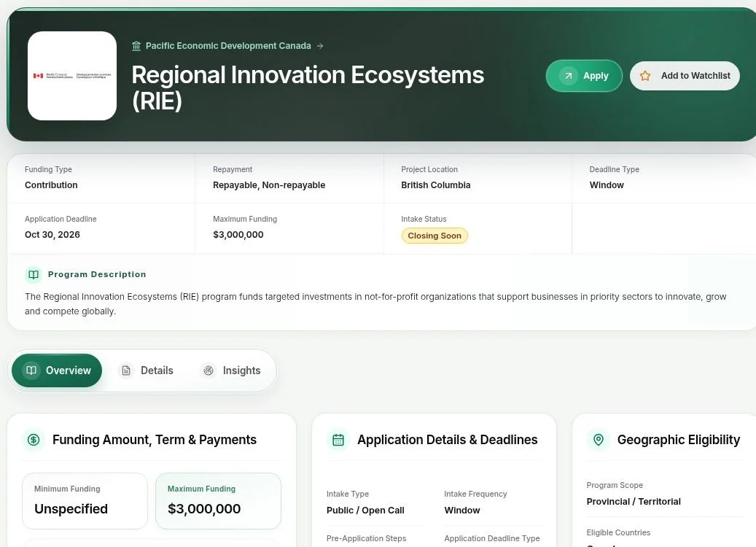Switch to the Overview tab
Screen dimensions: 756x547
pos(57,371)
